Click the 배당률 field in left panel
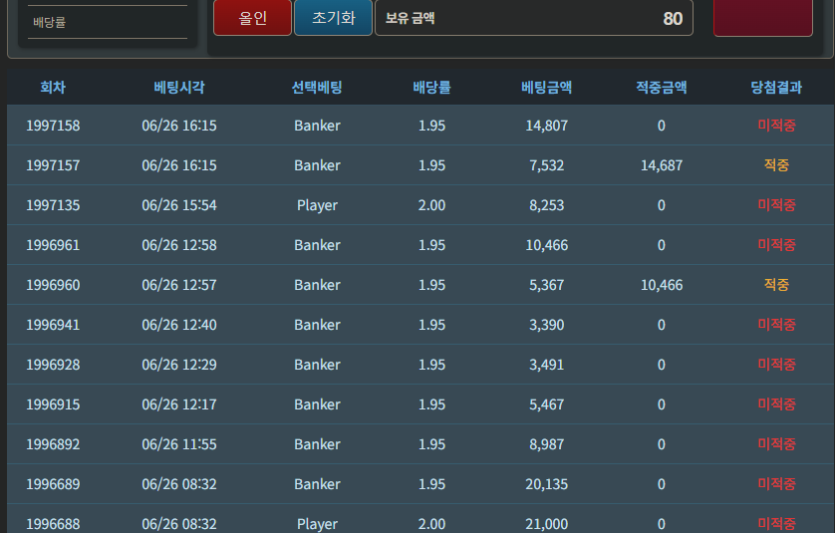Image resolution: width=835 pixels, height=533 pixels. pos(108,22)
